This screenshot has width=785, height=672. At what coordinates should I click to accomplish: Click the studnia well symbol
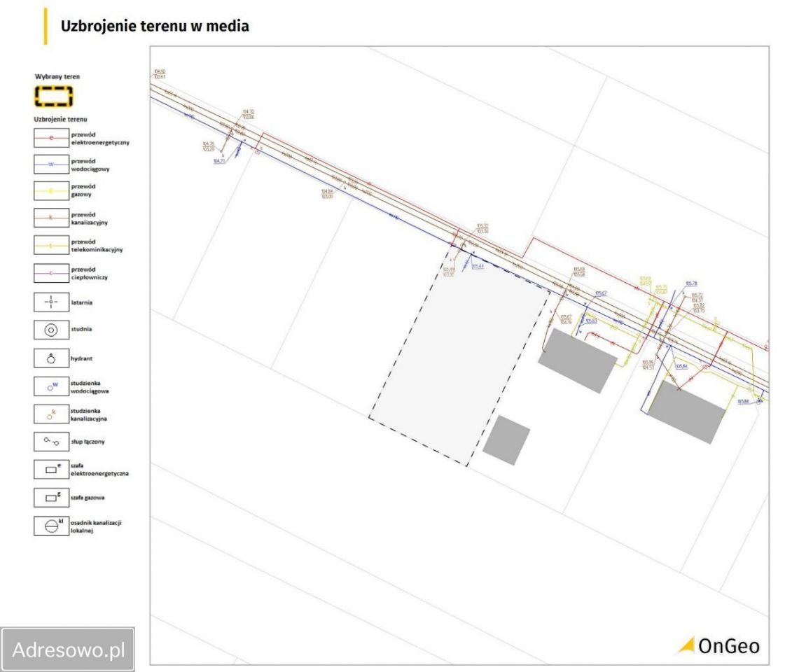(x=51, y=330)
